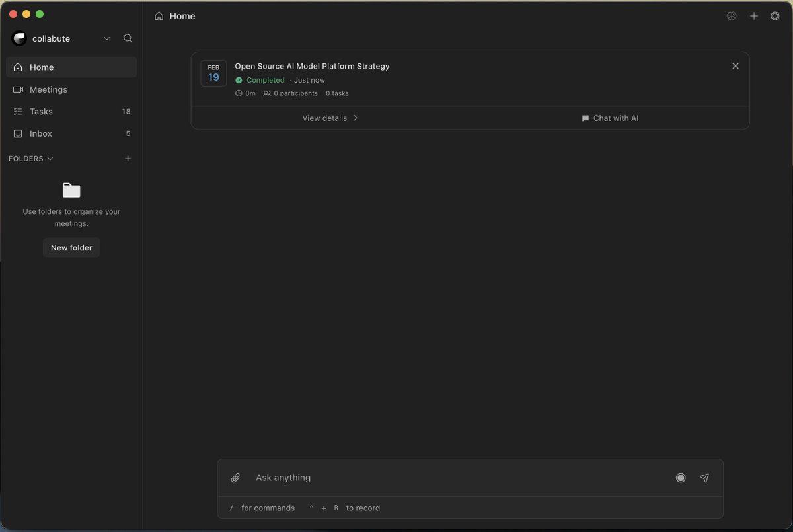
Task: Click the 0 tasks indicator
Action: pos(337,93)
